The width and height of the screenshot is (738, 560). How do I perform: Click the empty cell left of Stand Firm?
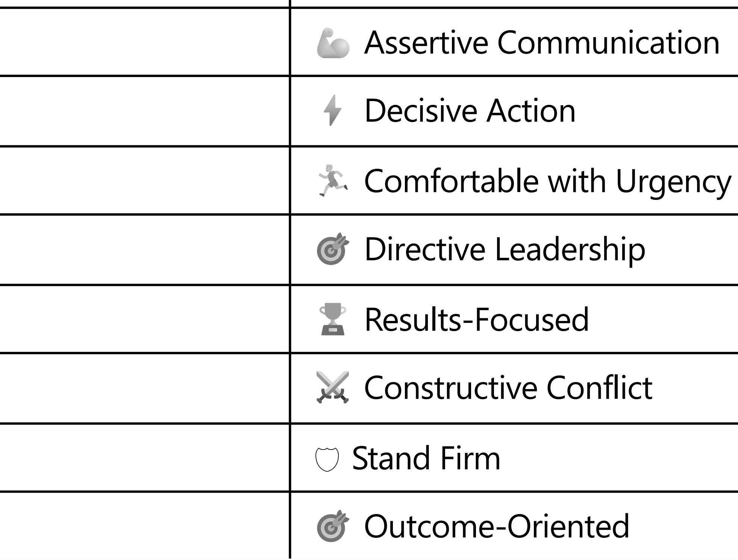click(x=144, y=458)
